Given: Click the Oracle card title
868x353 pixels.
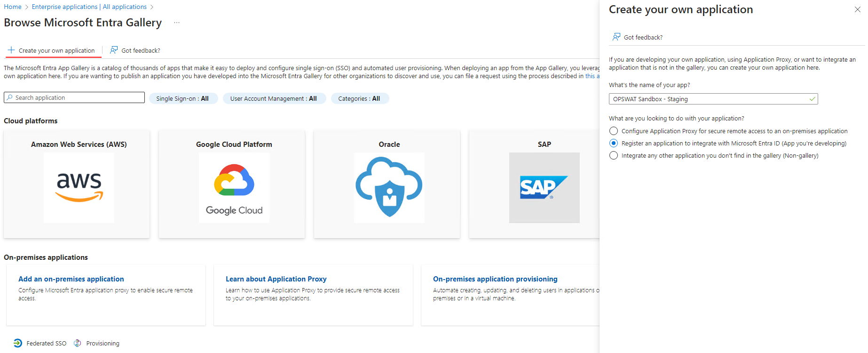Looking at the screenshot, I should point(389,144).
